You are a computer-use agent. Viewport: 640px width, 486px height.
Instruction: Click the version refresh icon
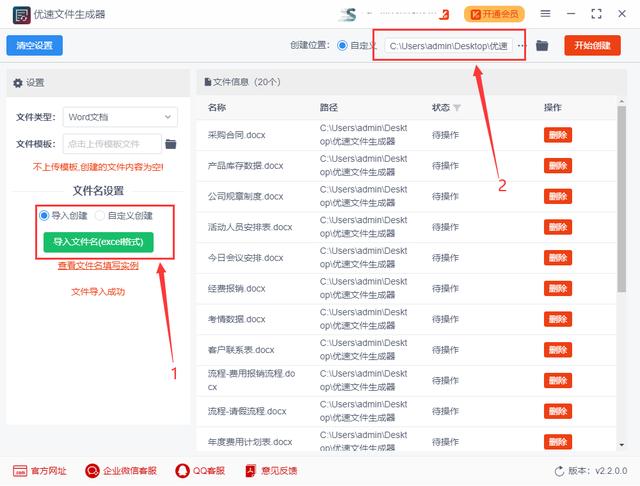pos(559,471)
